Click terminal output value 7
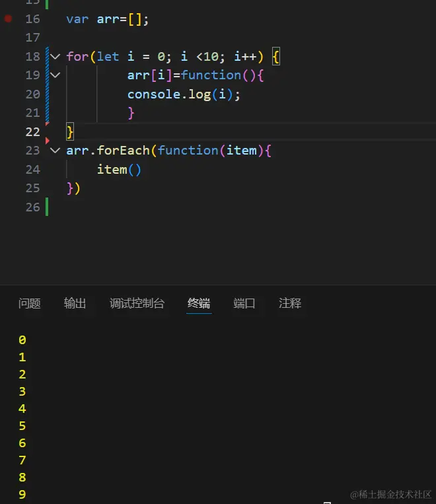 pos(22,460)
